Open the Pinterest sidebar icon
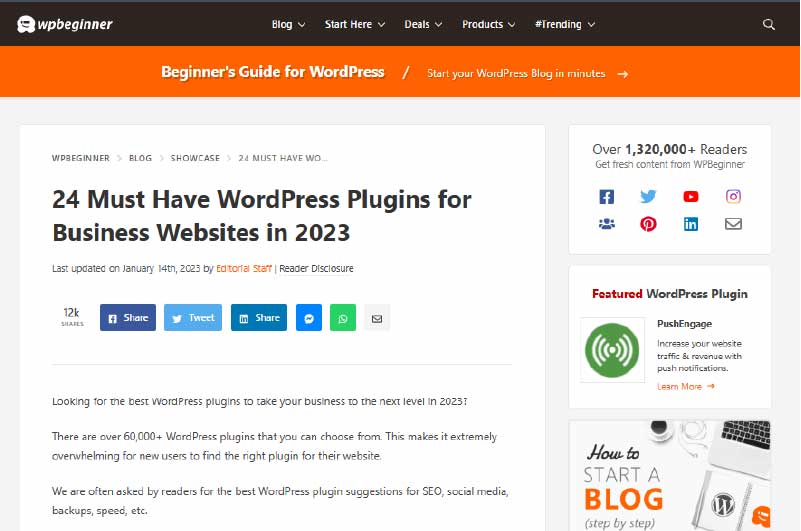Viewport: 801px width, 531px height. tap(648, 224)
